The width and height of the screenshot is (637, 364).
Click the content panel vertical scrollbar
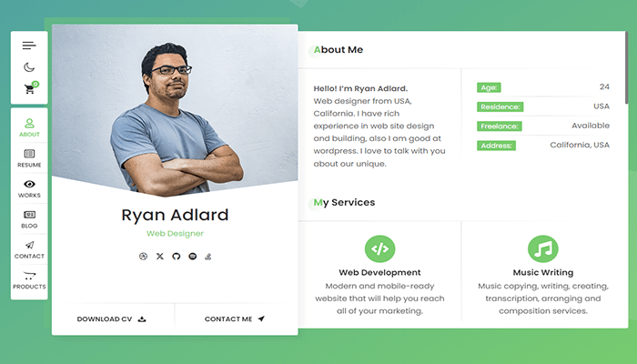626,67
